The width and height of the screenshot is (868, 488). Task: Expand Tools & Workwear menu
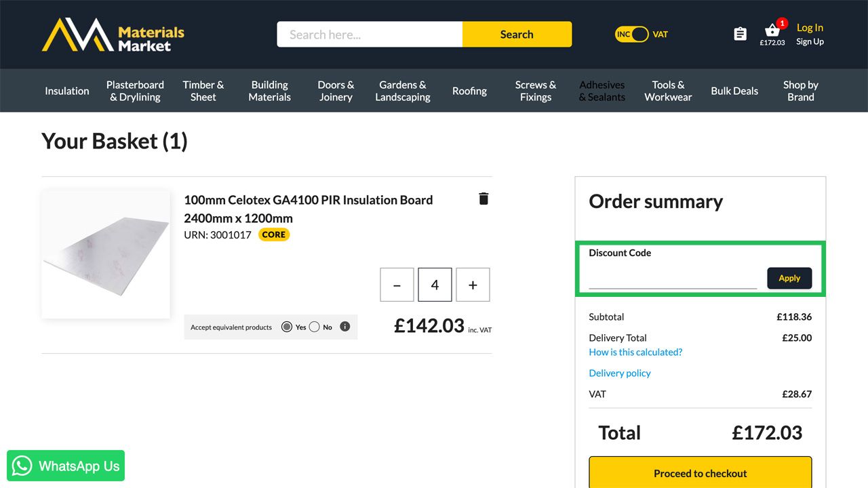pyautogui.click(x=668, y=91)
